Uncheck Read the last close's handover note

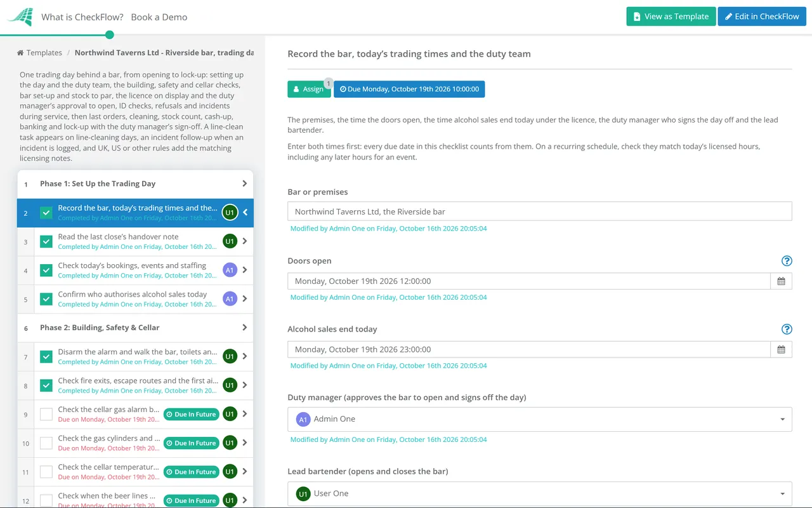point(46,241)
